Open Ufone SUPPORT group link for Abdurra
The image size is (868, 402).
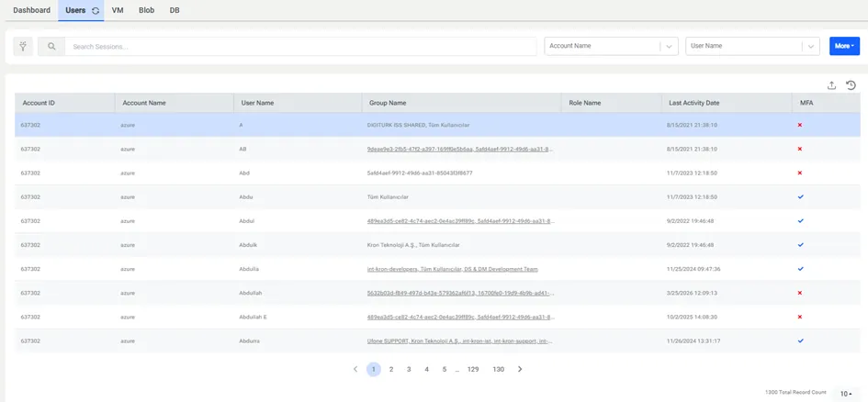(460, 341)
